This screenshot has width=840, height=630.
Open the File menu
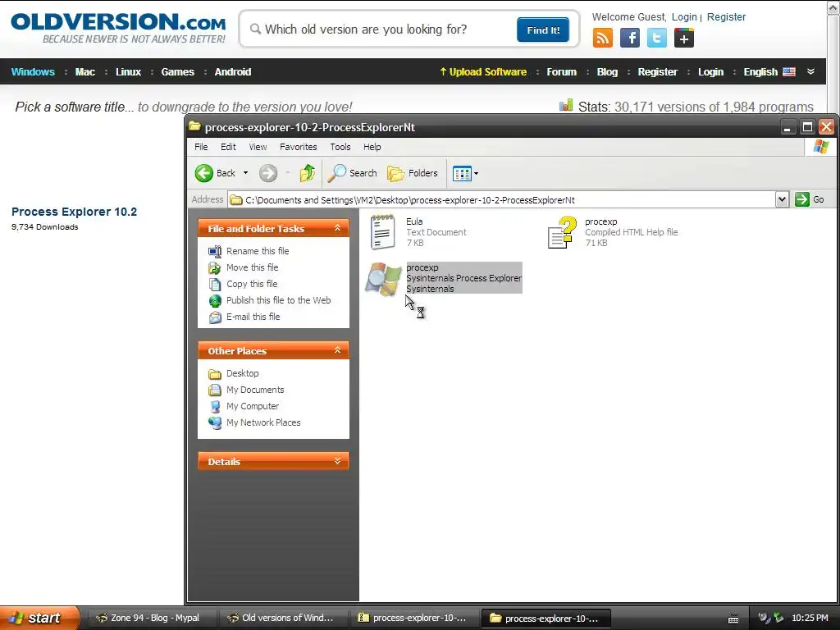click(x=201, y=147)
